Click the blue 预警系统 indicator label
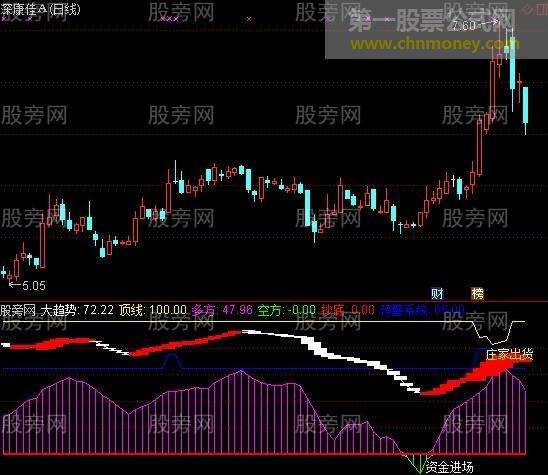Screen dimensions: 548x475 pos(404,310)
